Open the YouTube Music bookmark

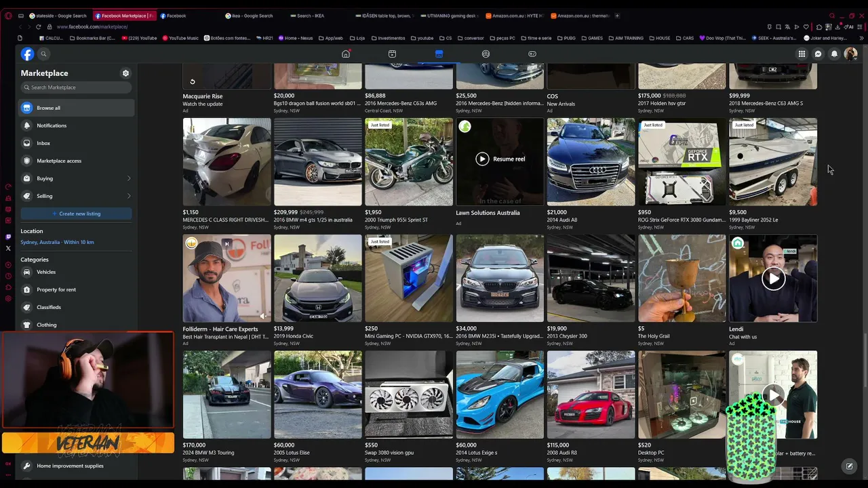180,39
